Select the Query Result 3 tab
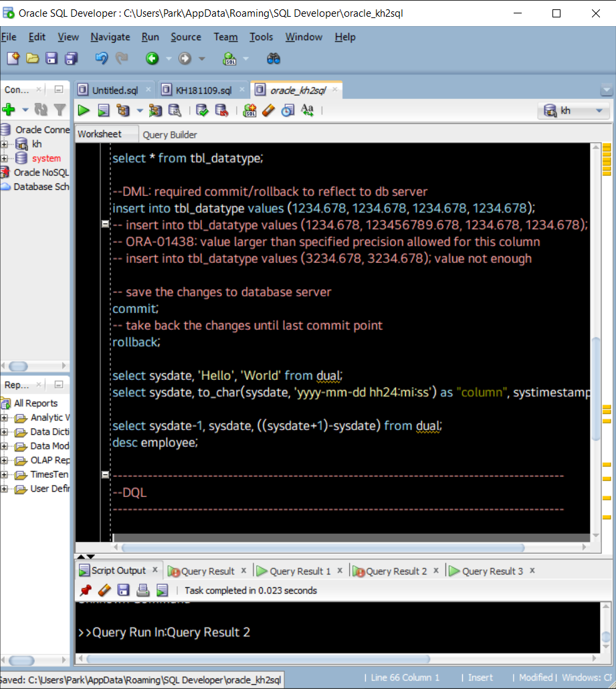The width and height of the screenshot is (616, 689). (x=492, y=571)
